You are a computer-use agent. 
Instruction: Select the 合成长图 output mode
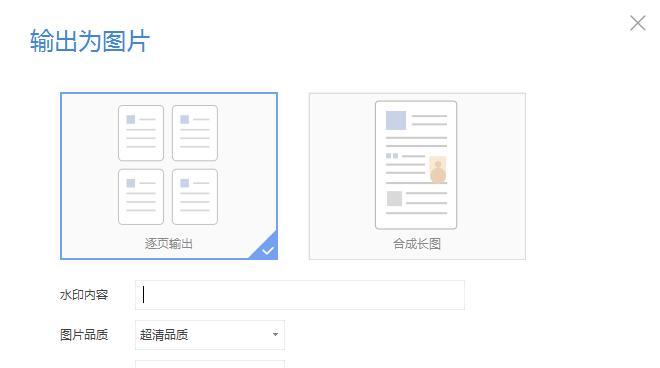point(417,176)
